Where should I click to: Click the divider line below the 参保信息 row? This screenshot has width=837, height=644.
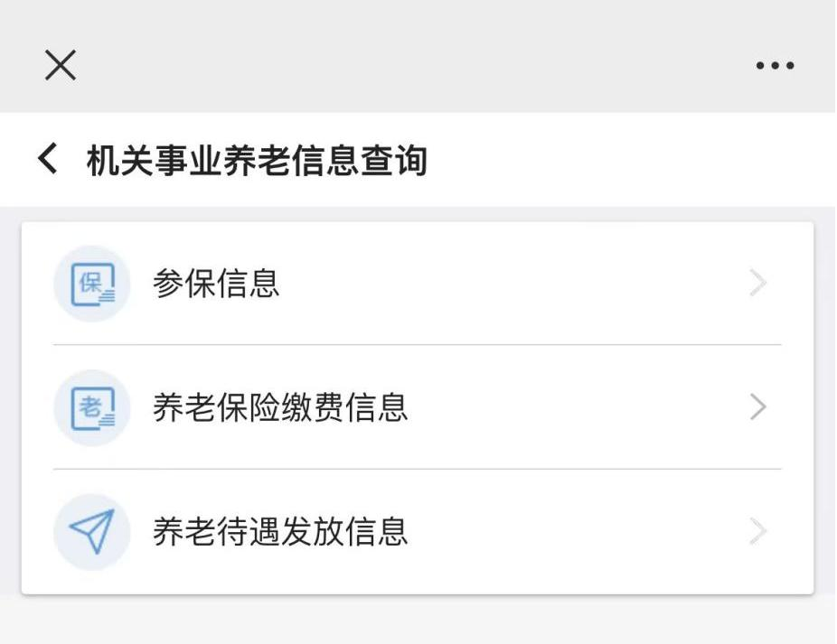coord(416,344)
